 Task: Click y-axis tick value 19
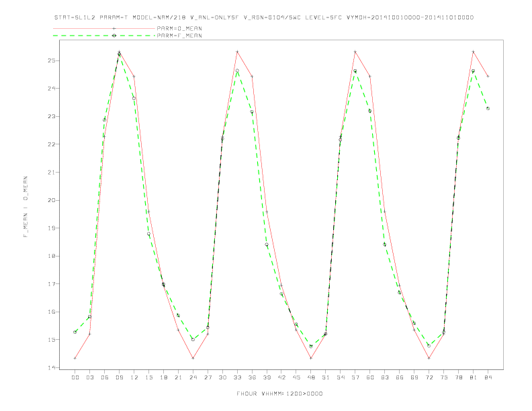51,228
